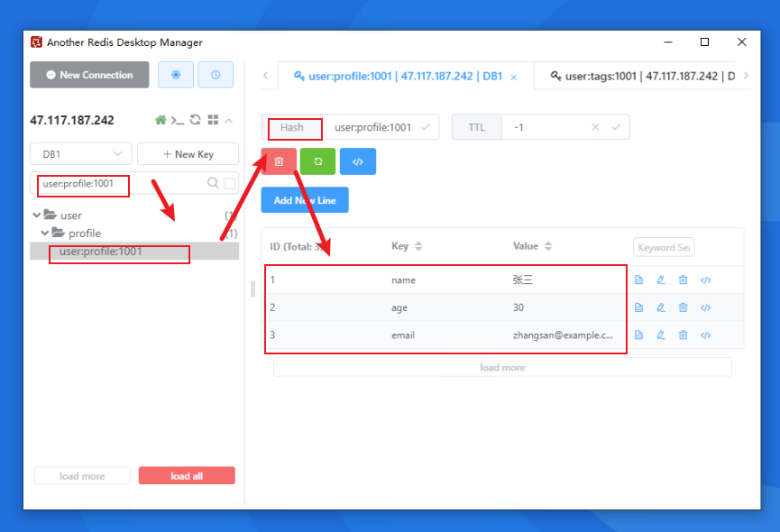Confirm TTL checkmark icon
780x532 pixels.
click(616, 127)
